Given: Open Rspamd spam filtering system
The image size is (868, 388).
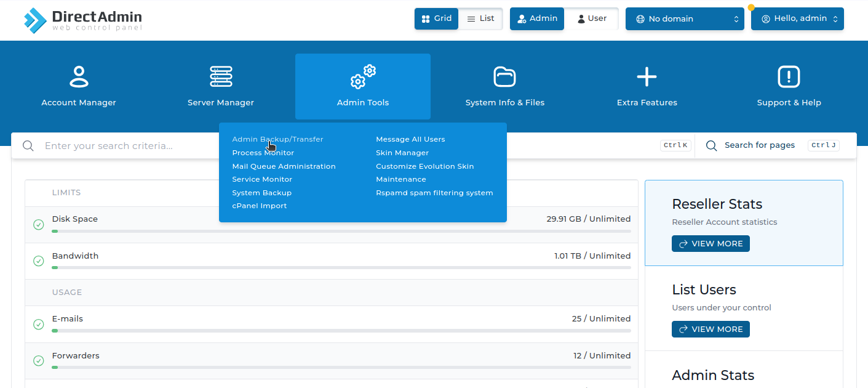Looking at the screenshot, I should [x=434, y=193].
